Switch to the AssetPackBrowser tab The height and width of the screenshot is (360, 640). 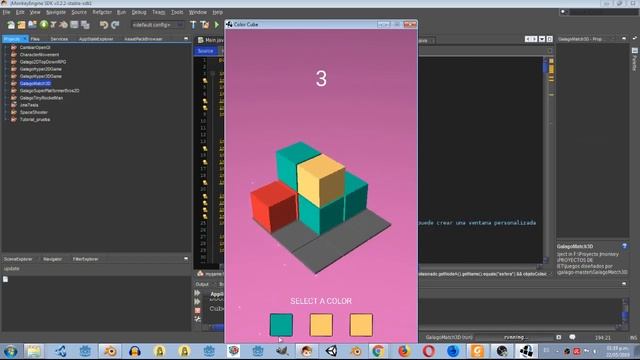[143, 39]
